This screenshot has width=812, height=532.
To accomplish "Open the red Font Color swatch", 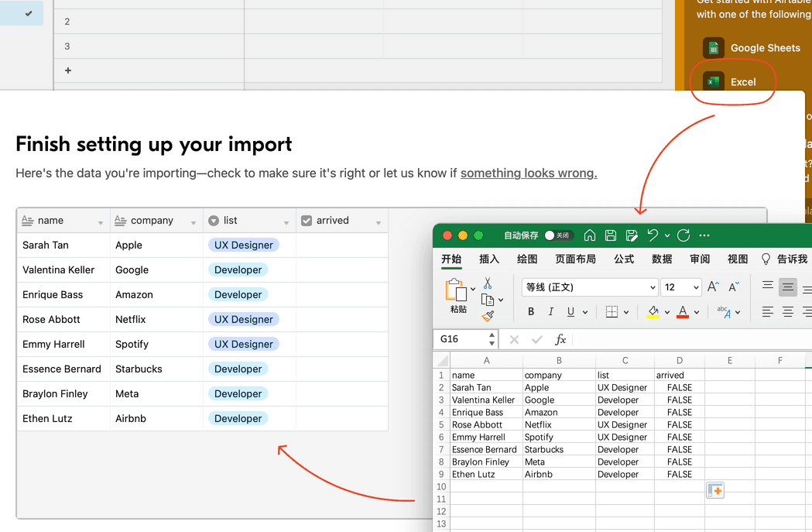I will (x=682, y=311).
